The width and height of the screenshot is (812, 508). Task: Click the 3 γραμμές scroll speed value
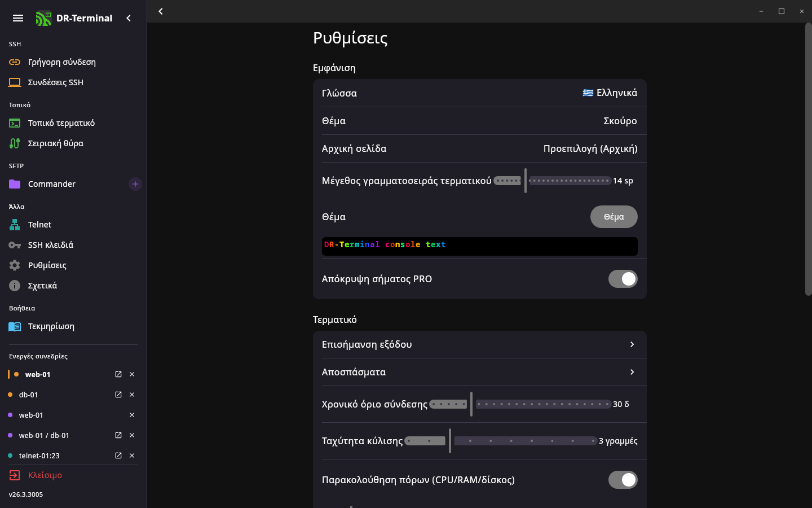click(618, 441)
